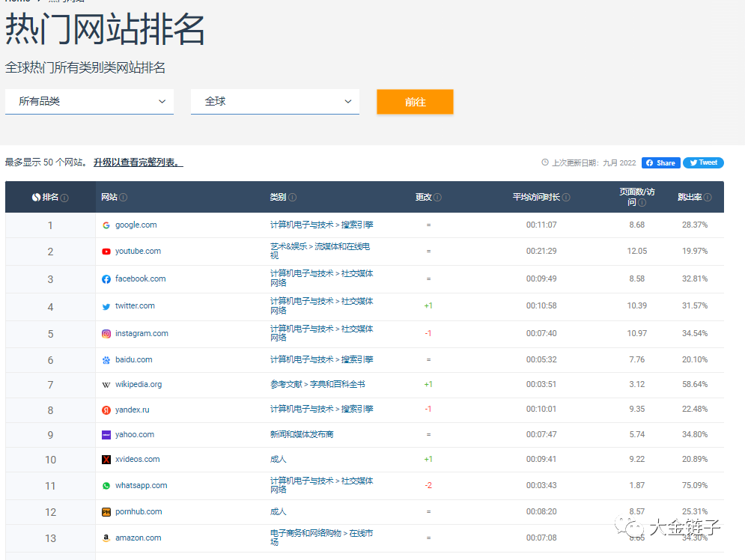Click info icon beside 类别 header
Screen dimensions: 745x560
pyautogui.click(x=292, y=197)
